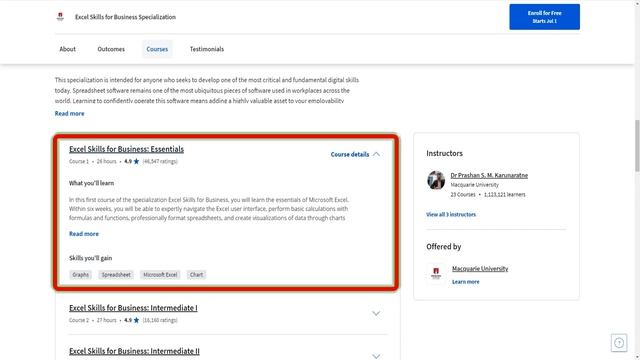Viewport: 640px width, 360px height.
Task: Open Dr Prashan S. M. Karunaratne's profile link
Action: point(489,175)
